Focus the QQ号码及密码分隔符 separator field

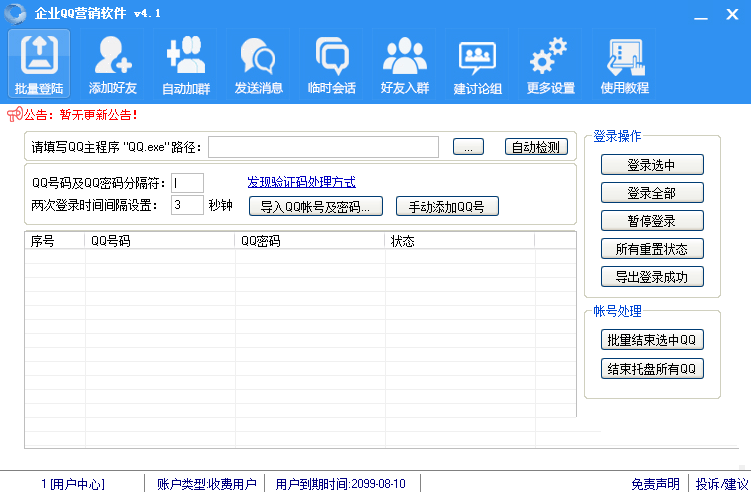point(187,183)
